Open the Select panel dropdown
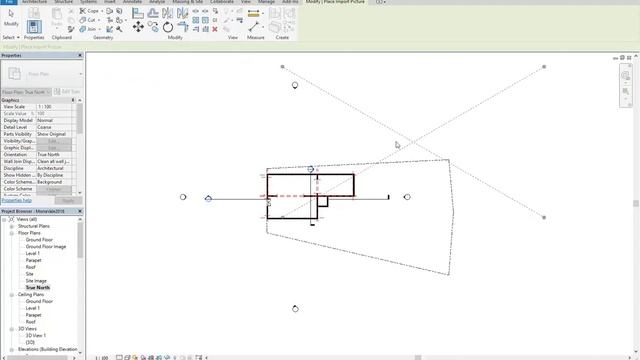The height and width of the screenshot is (360, 640). [11, 37]
